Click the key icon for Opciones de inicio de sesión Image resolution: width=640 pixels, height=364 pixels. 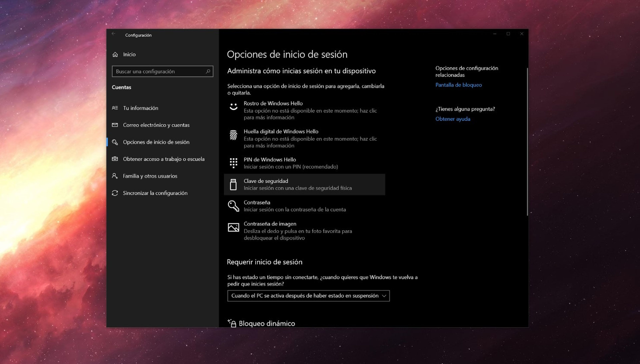(x=115, y=142)
